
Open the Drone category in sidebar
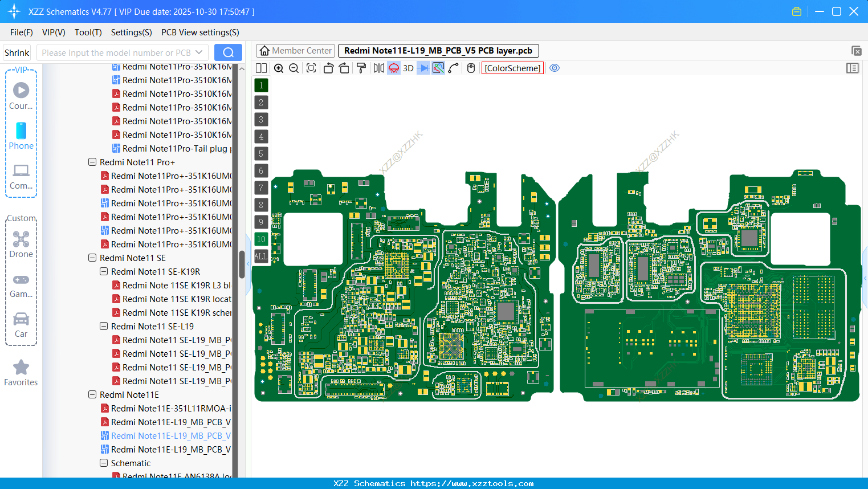coord(21,245)
